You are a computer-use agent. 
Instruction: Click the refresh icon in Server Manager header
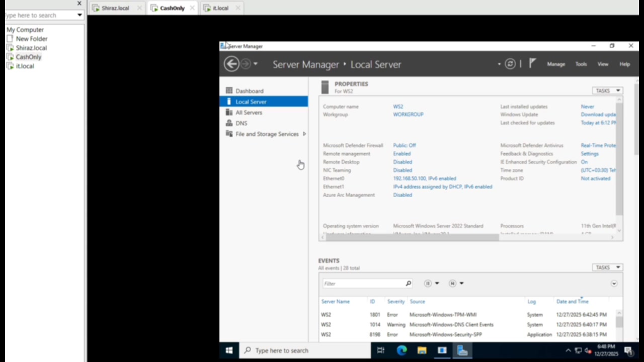tap(510, 64)
